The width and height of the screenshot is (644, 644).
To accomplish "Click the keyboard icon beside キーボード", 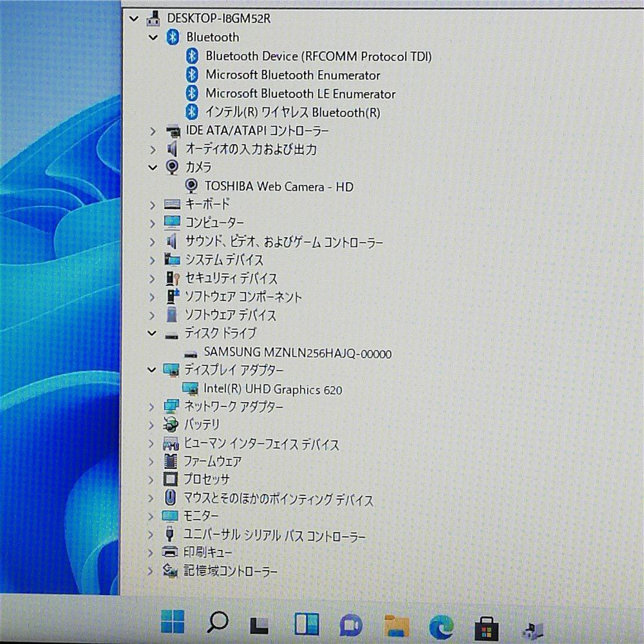I will pos(172,205).
